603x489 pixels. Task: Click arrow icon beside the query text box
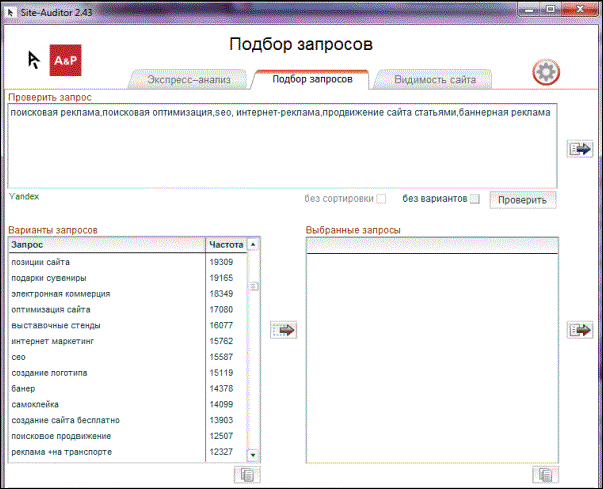[x=579, y=149]
